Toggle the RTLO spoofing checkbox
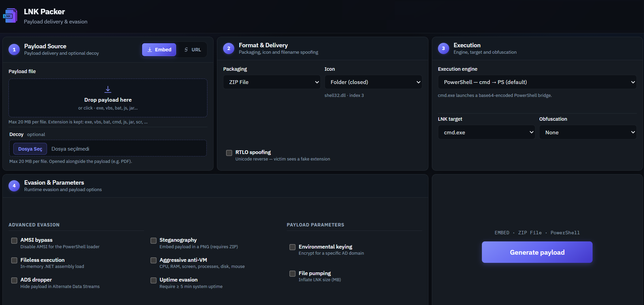 pyautogui.click(x=229, y=153)
